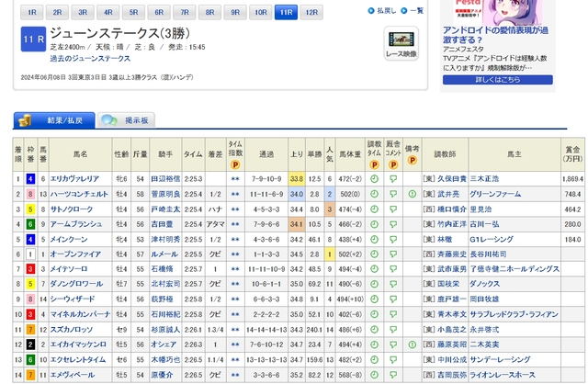Click training time clock icon for エリカヴァレリア
Viewport: 588px width, 384px height.
[x=375, y=180]
